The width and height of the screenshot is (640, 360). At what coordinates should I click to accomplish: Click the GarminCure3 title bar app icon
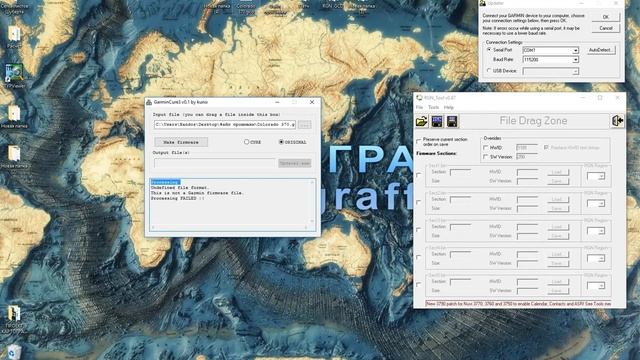point(149,102)
